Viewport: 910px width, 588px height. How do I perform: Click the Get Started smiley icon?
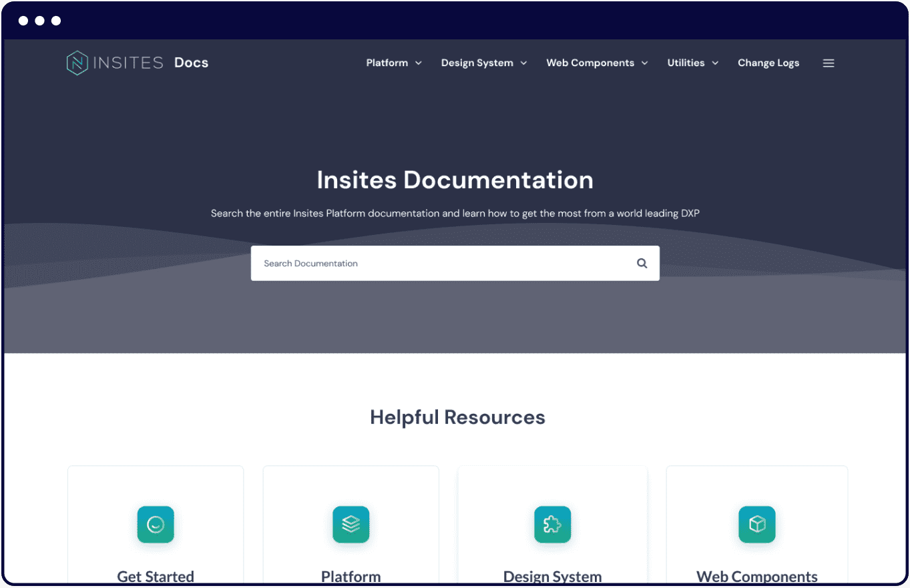156,524
